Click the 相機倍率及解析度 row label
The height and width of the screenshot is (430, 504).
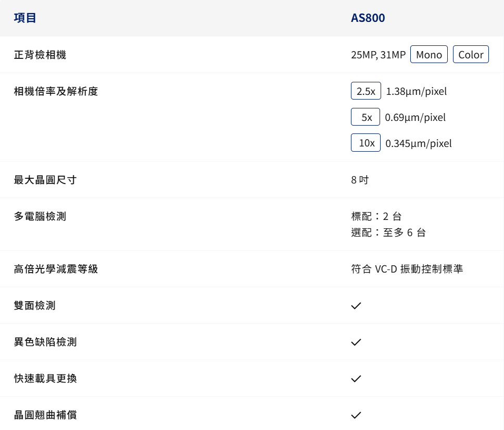[54, 91]
